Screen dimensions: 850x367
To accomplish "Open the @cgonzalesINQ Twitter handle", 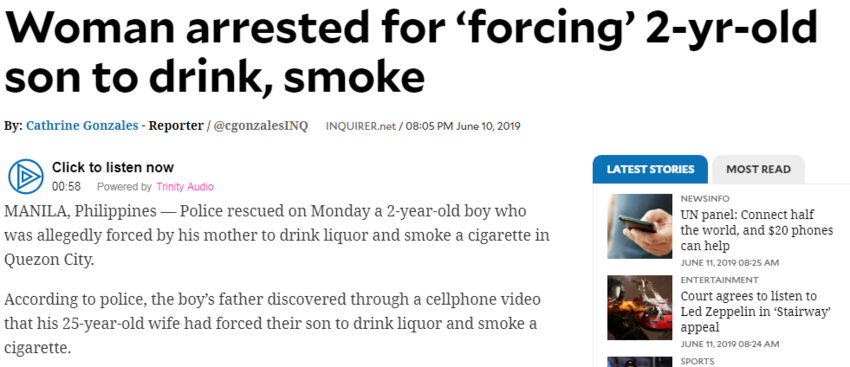I will [261, 126].
